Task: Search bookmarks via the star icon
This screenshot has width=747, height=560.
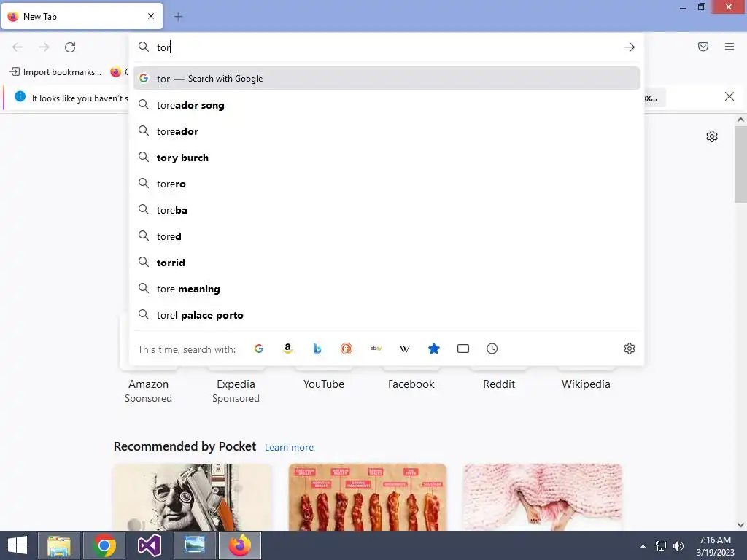Action: pos(433,349)
